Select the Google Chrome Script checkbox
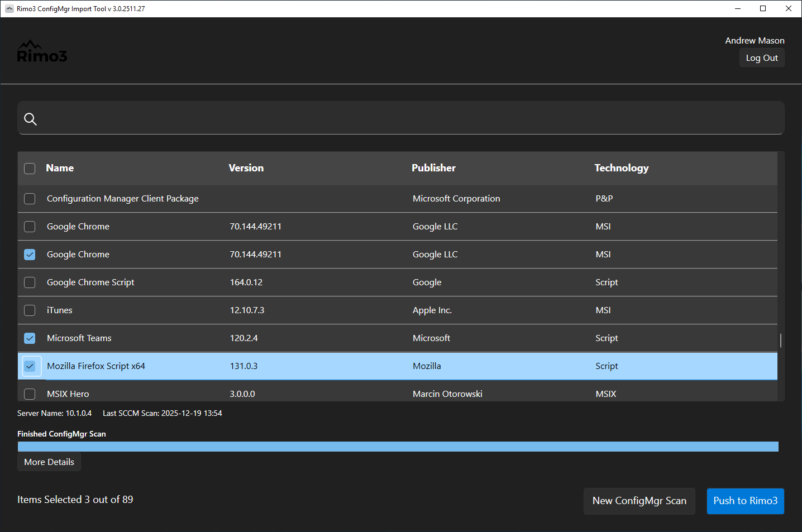This screenshot has height=532, width=802. [x=30, y=282]
